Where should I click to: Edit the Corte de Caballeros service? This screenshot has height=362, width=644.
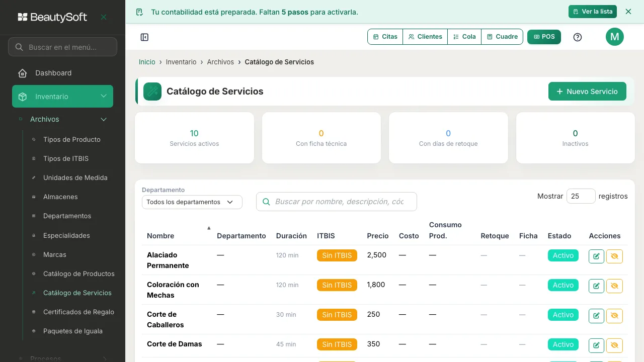596,316
